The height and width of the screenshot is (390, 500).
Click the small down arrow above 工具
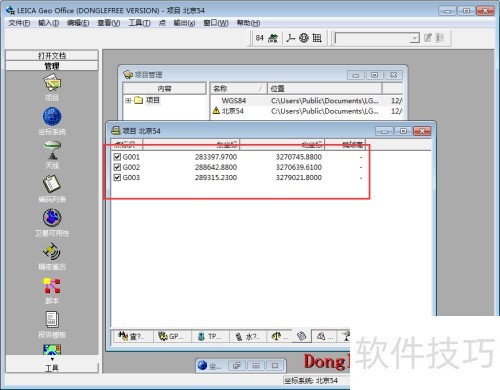pos(52,359)
